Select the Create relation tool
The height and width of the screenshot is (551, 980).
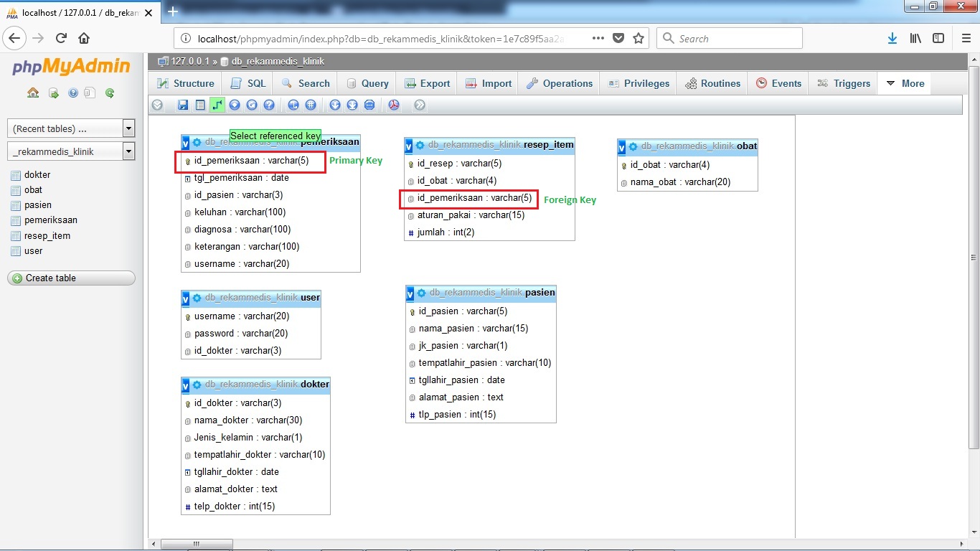point(217,105)
